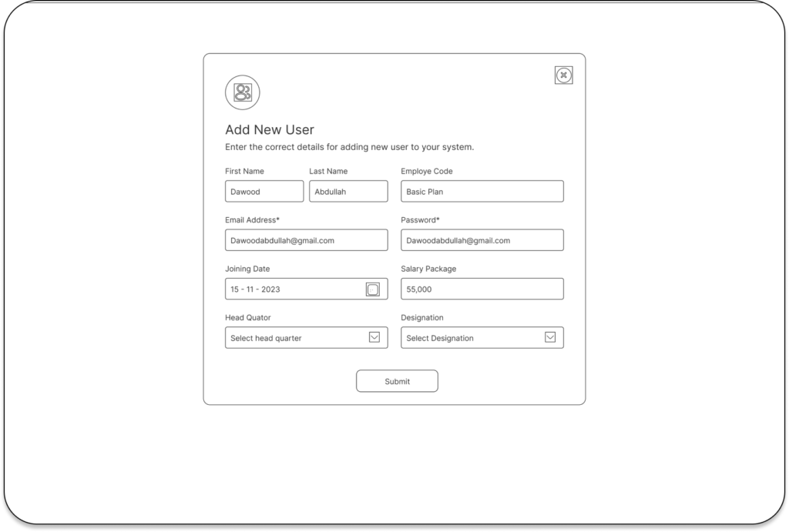Screen dimensions: 789x532
Task: Click the Designation dropdown arrow
Action: (550, 337)
